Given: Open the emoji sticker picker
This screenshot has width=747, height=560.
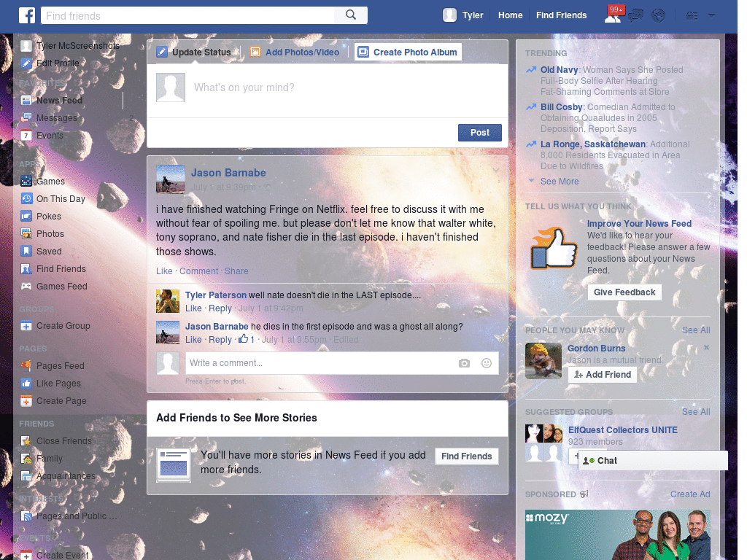Looking at the screenshot, I should click(x=487, y=363).
